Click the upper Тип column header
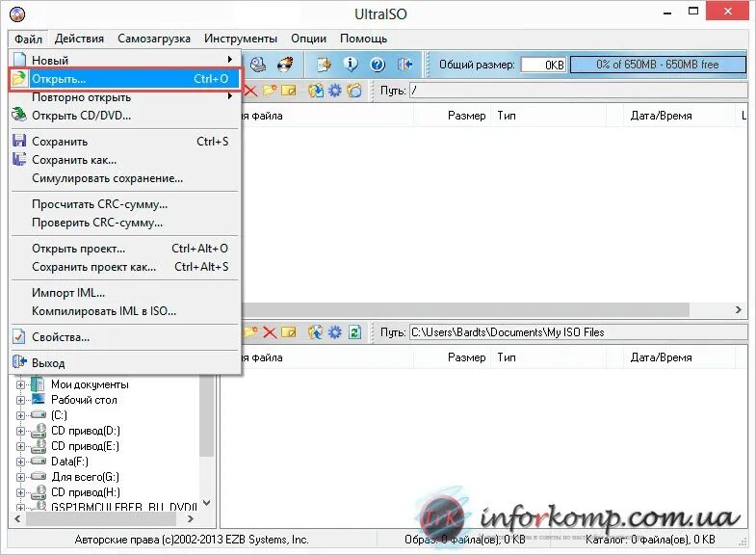756x555 pixels. pyautogui.click(x=548, y=116)
